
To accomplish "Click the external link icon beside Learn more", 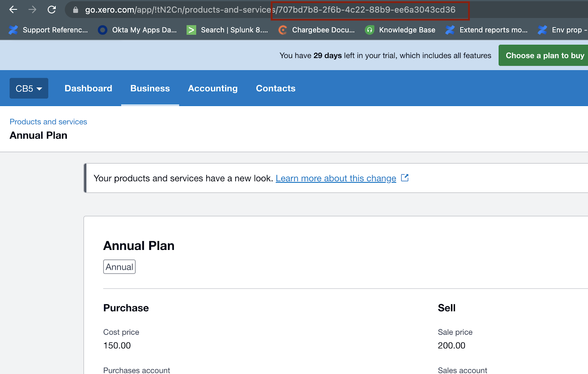I will pos(405,178).
